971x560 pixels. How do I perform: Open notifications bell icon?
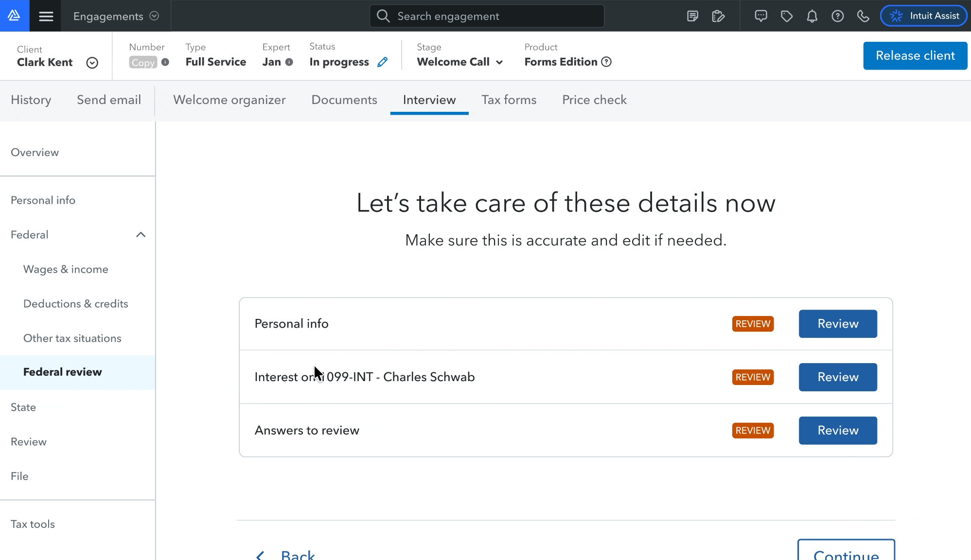tap(812, 16)
